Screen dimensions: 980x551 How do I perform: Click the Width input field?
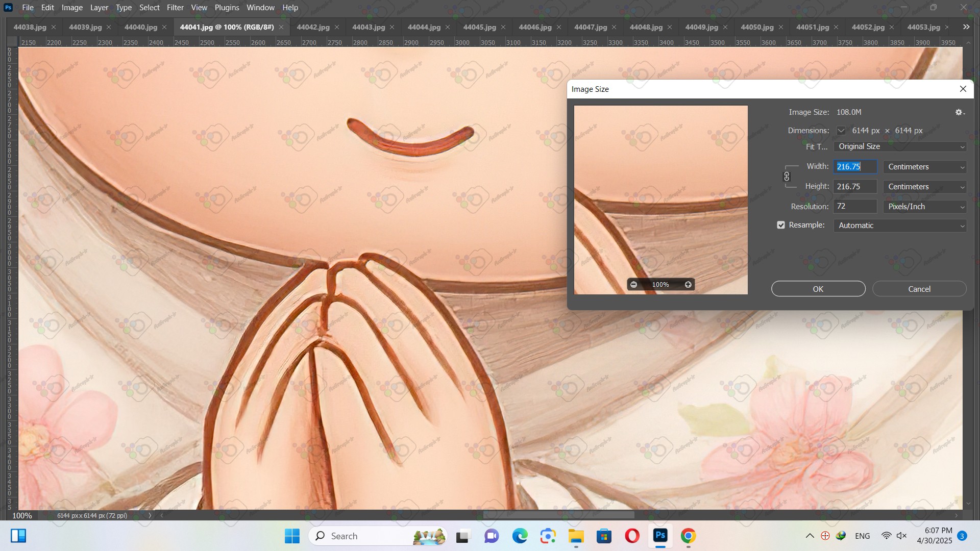click(x=855, y=167)
